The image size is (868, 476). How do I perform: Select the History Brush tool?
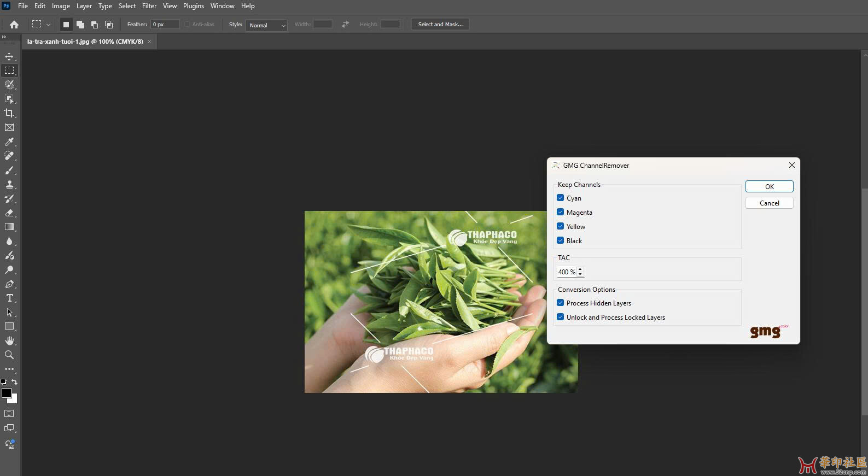(x=9, y=198)
